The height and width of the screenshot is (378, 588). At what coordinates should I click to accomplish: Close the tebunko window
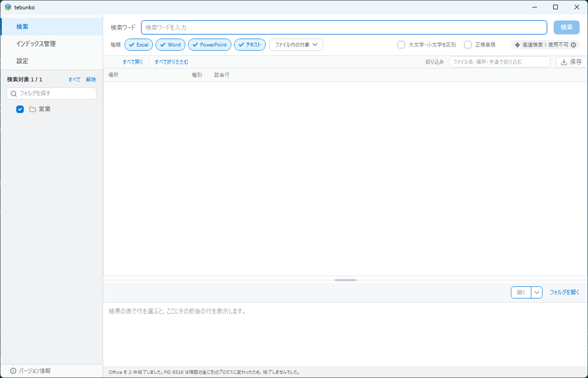pos(577,7)
